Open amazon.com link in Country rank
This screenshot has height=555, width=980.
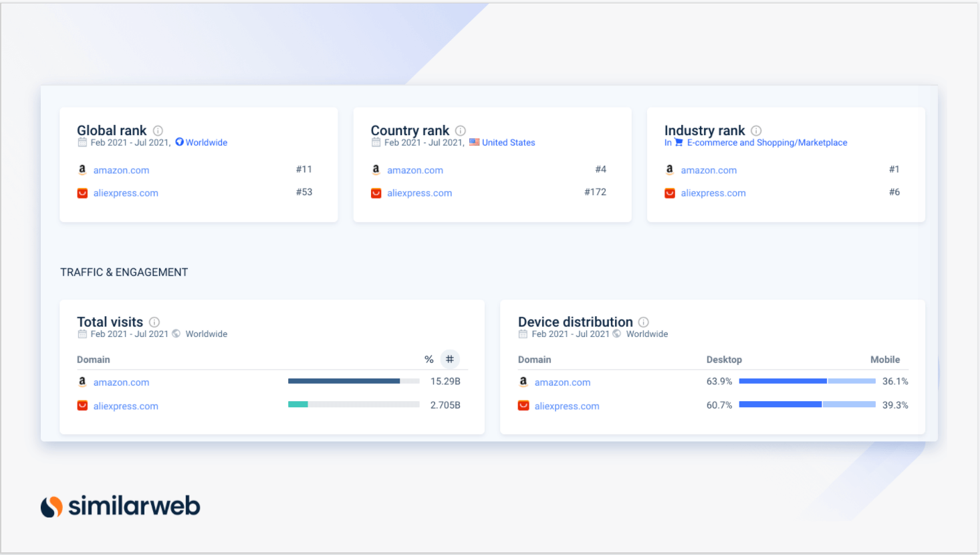point(415,171)
